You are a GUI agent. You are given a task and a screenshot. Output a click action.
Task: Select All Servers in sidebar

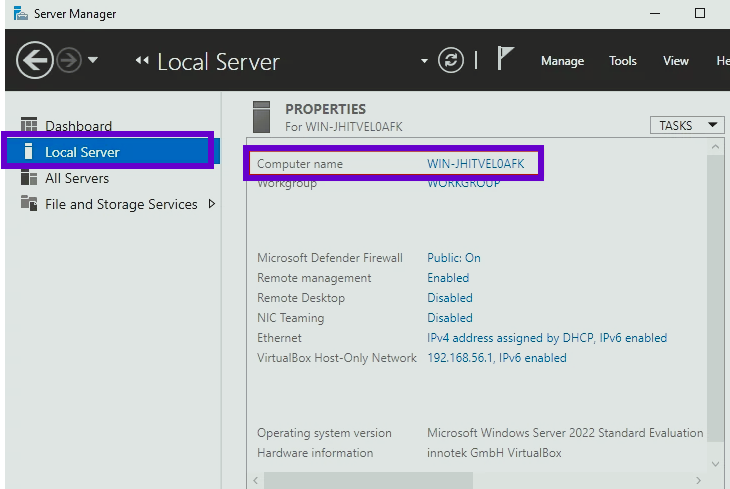tap(77, 178)
